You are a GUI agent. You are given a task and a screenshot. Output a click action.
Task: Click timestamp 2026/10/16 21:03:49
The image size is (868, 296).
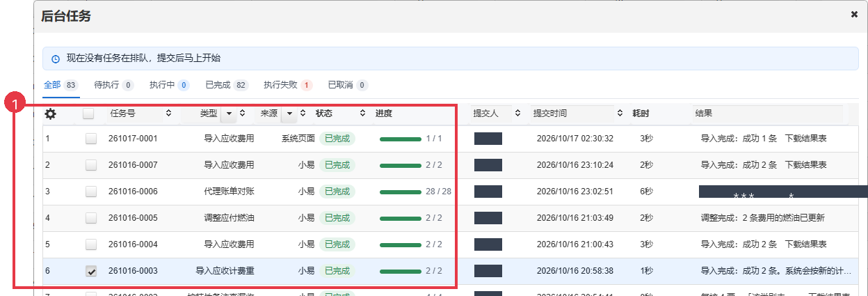(575, 218)
